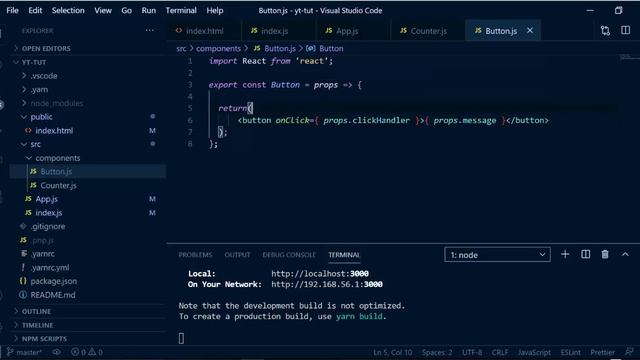Expand the OUTLINE section

pos(88,311)
